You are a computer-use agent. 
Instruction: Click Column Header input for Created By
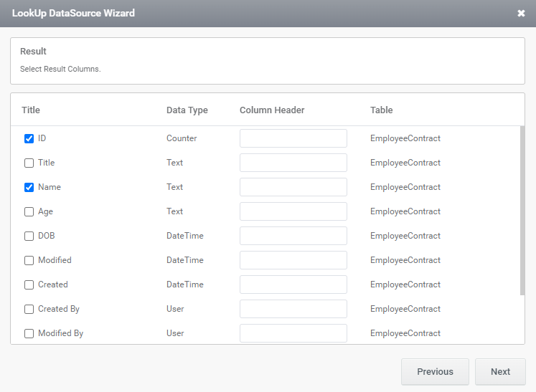(x=293, y=309)
